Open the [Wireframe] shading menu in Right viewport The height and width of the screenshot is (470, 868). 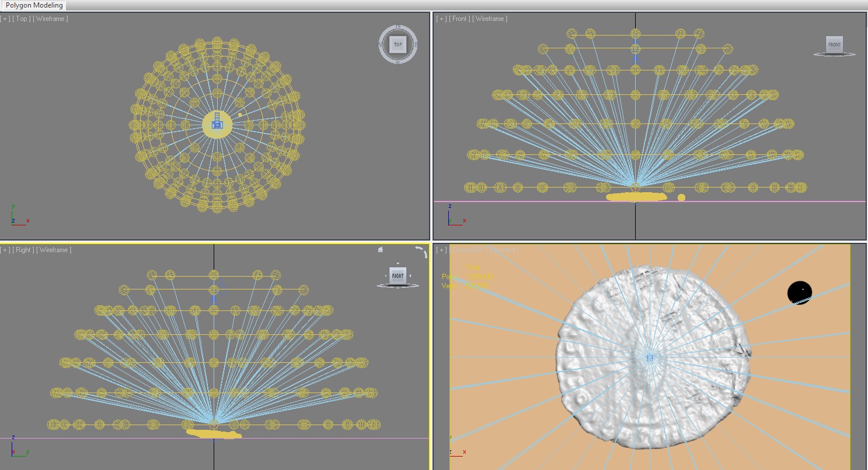click(54, 250)
